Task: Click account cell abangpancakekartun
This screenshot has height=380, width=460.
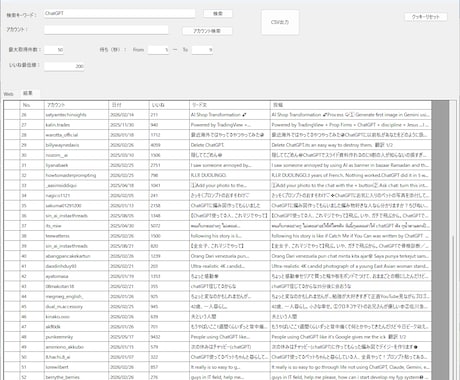Action: tap(76, 256)
